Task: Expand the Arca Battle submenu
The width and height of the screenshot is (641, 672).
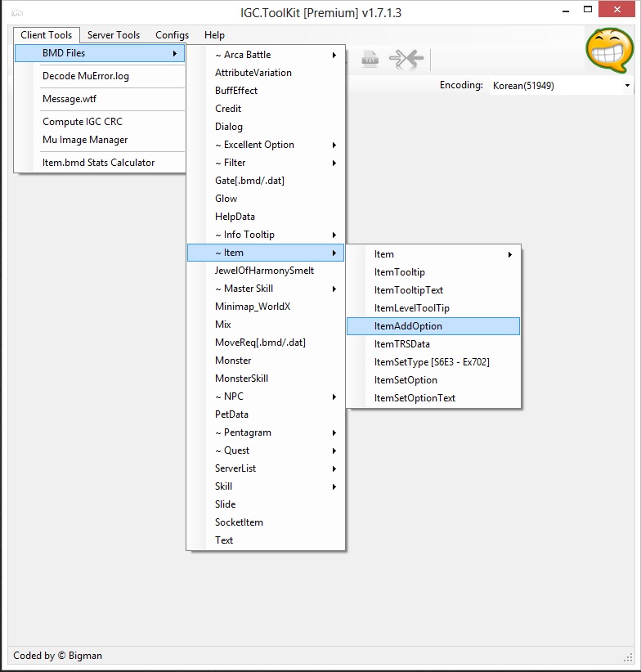Action: point(266,55)
